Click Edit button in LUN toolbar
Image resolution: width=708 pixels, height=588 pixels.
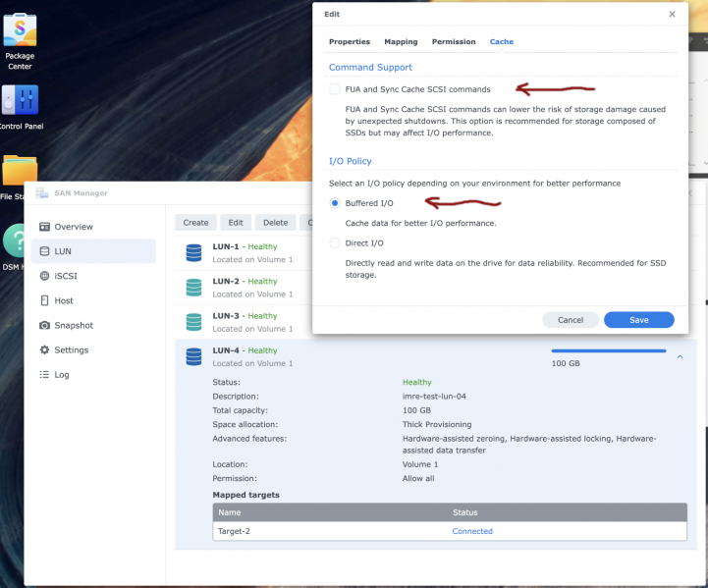pyautogui.click(x=236, y=223)
